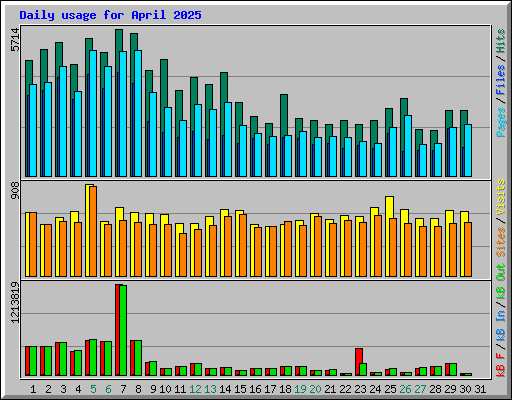
Task: Click green weekend day label 19
Action: coord(300,389)
